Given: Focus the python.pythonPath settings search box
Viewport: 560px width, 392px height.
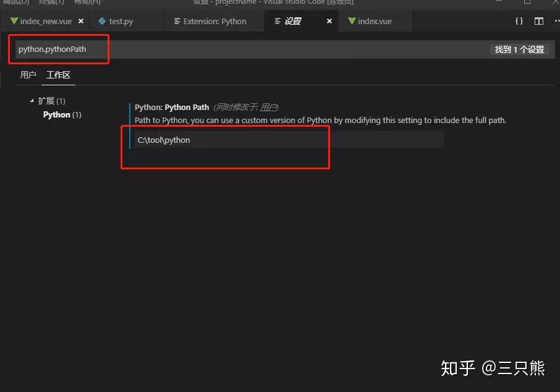Looking at the screenshot, I should [285, 49].
